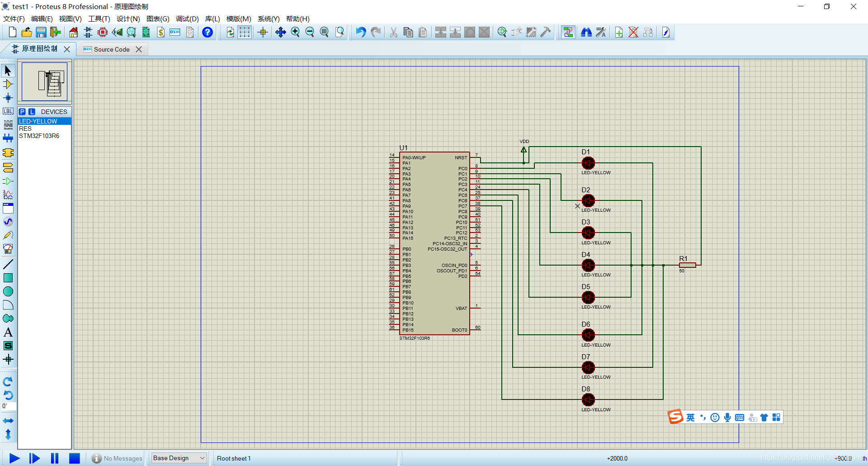The width and height of the screenshot is (868, 466).
Task: Click Sogou IME 英 language toggle
Action: (690, 417)
